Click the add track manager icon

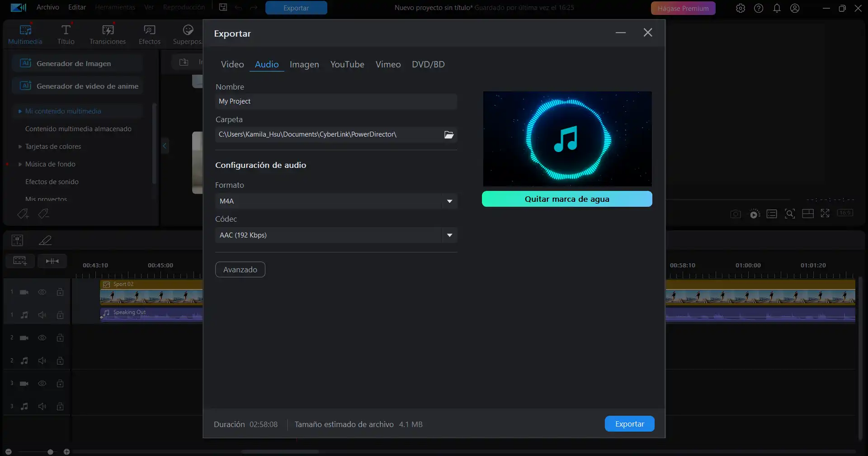[20, 261]
